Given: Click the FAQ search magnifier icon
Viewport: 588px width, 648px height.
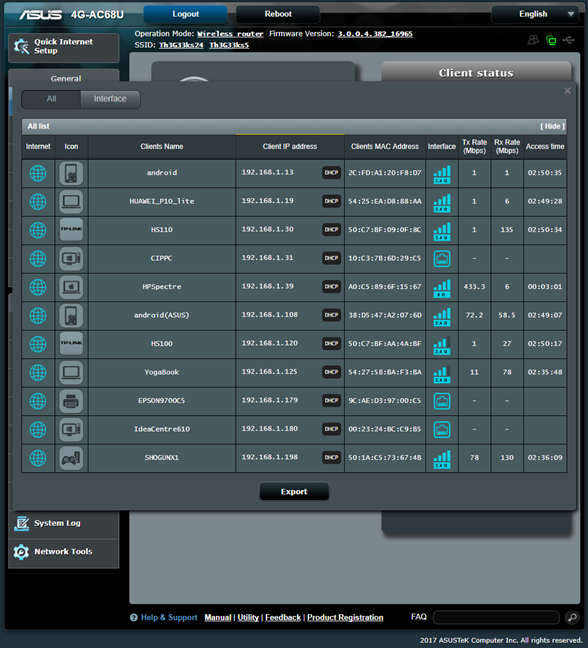Looking at the screenshot, I should click(572, 617).
